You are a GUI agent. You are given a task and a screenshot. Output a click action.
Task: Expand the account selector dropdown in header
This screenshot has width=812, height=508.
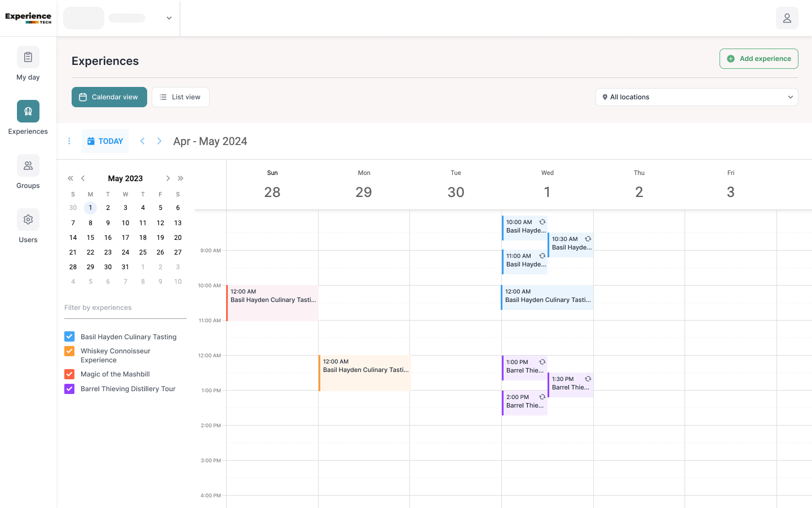[169, 18]
